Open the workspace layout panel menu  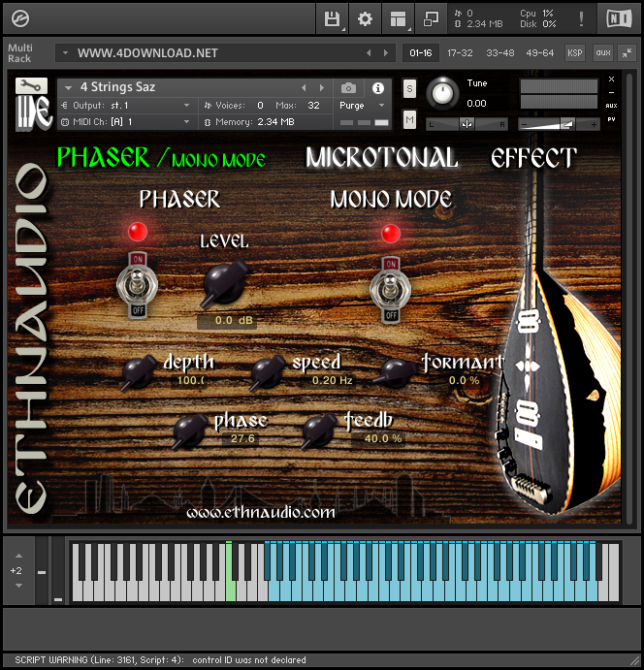(x=398, y=18)
